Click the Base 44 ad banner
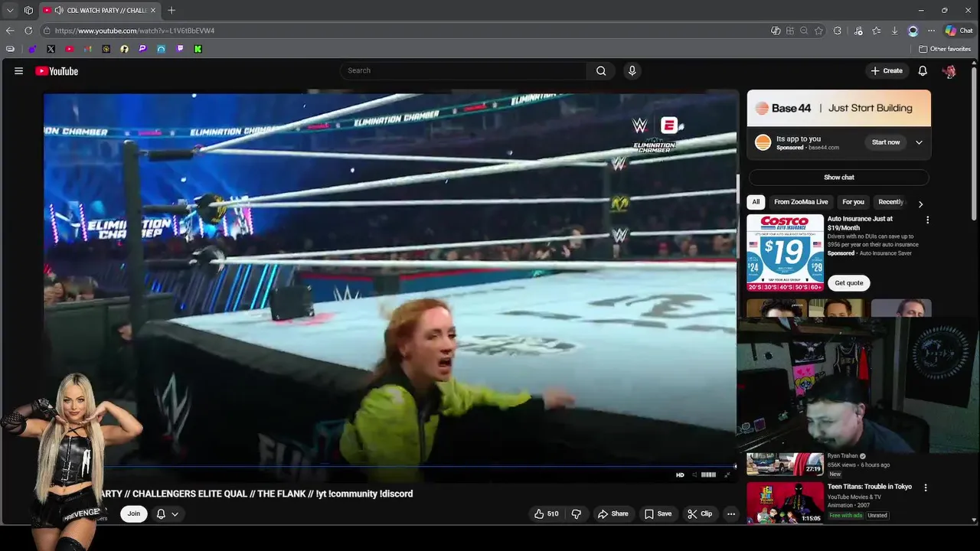The height and width of the screenshot is (551, 980). (x=839, y=108)
